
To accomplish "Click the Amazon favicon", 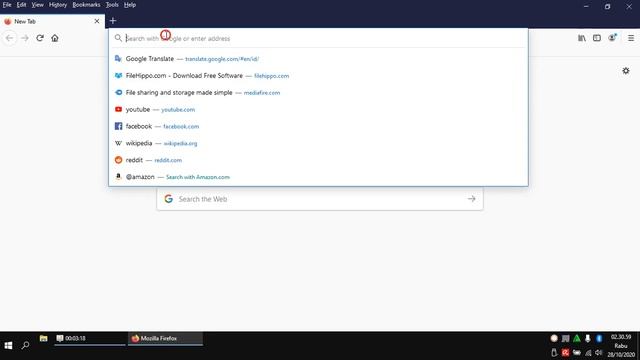I will [118, 177].
